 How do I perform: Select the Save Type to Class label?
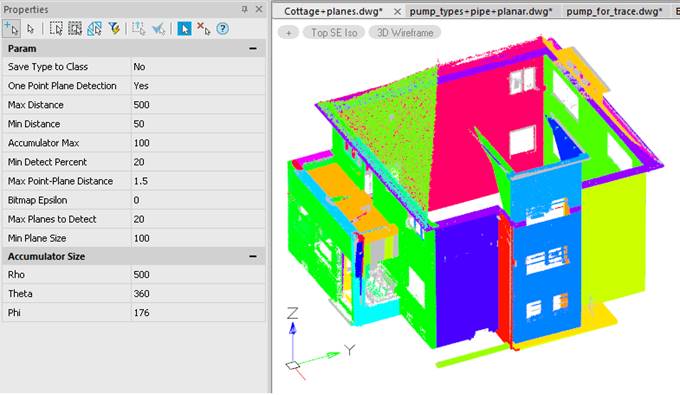tap(48, 67)
